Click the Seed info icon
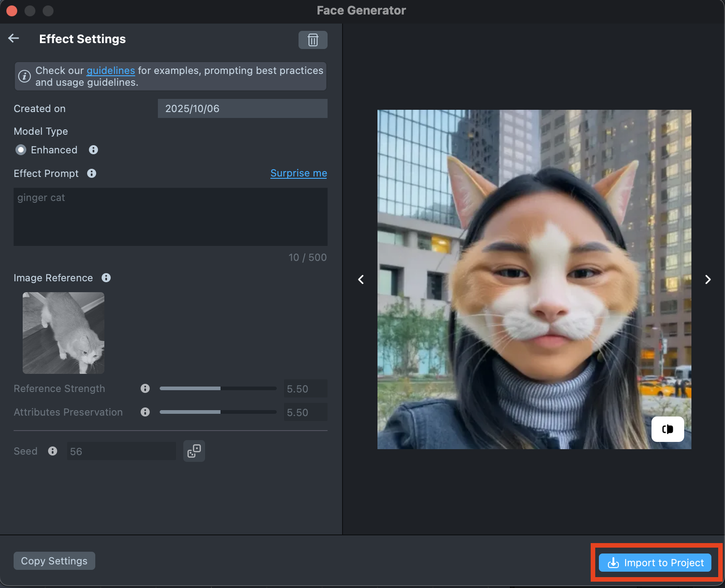The width and height of the screenshot is (725, 588). (53, 451)
